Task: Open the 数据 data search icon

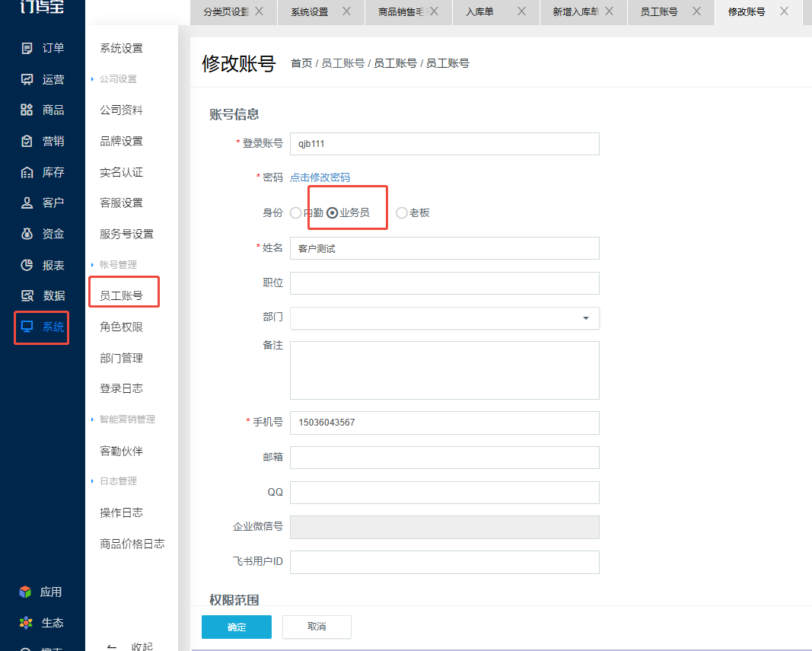Action: [27, 295]
